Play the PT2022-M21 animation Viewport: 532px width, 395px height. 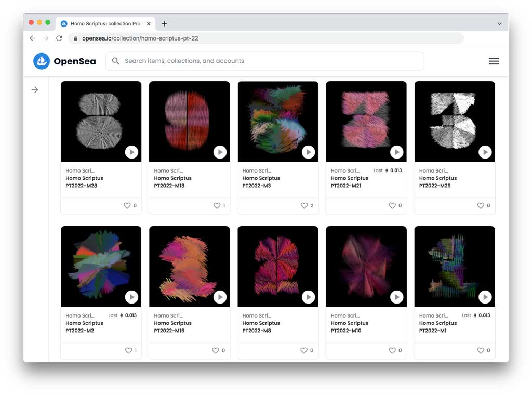[396, 152]
